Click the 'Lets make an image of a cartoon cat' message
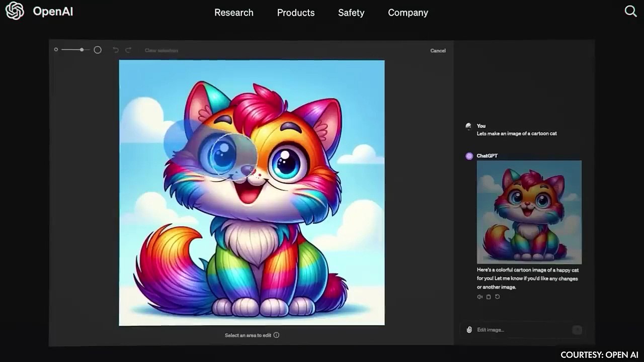This screenshot has width=644, height=362. click(x=517, y=134)
